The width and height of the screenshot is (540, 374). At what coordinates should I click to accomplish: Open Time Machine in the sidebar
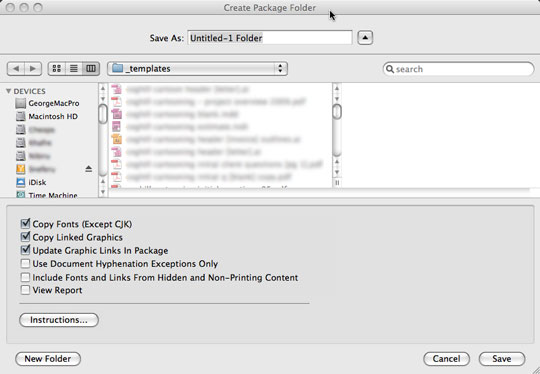click(x=46, y=195)
